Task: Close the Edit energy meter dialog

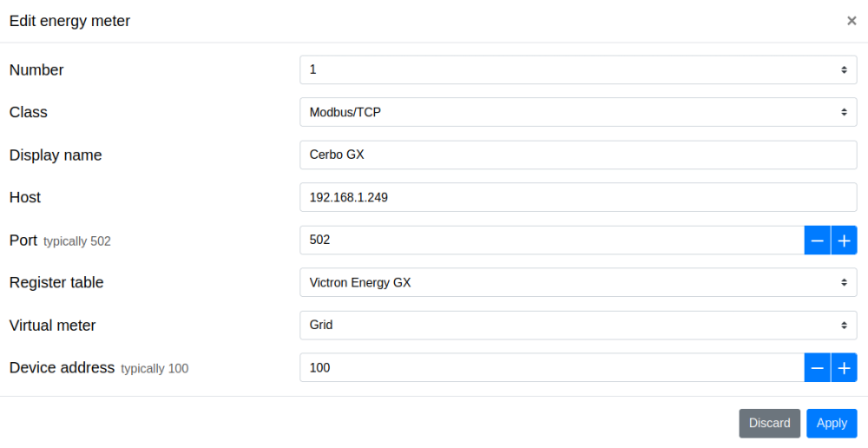Action: [x=852, y=21]
